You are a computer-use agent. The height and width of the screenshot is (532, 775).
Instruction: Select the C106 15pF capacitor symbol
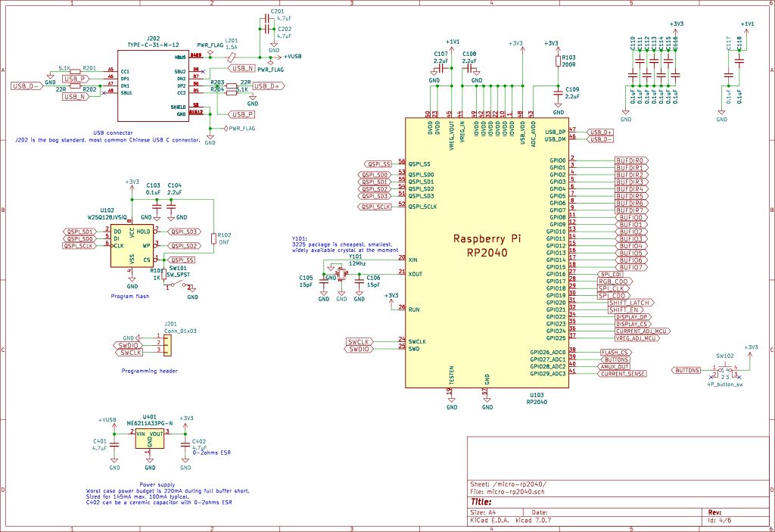coord(359,282)
